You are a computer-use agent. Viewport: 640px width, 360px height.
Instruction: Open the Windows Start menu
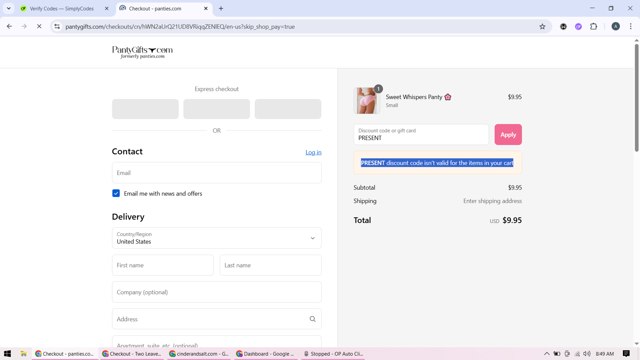pyautogui.click(x=7, y=353)
